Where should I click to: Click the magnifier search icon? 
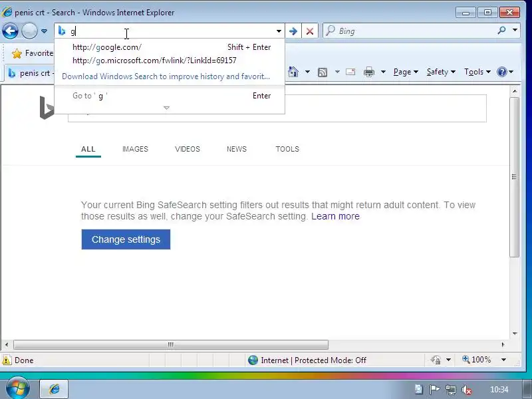click(501, 31)
